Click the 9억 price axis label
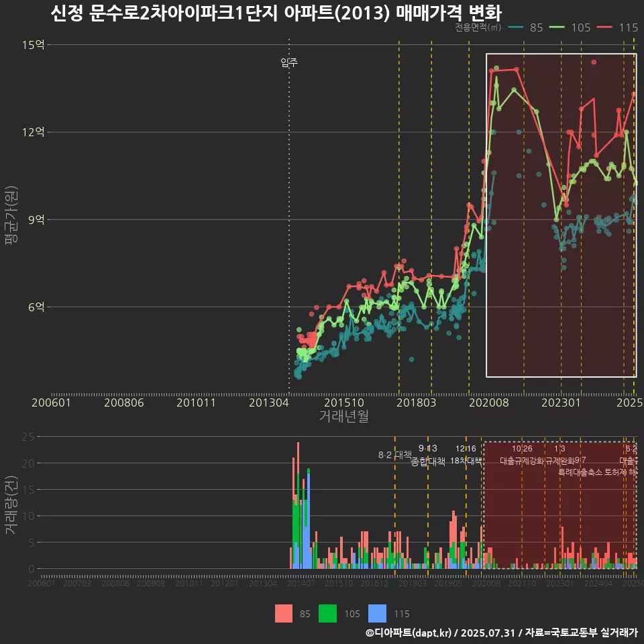644x644 pixels. click(36, 219)
